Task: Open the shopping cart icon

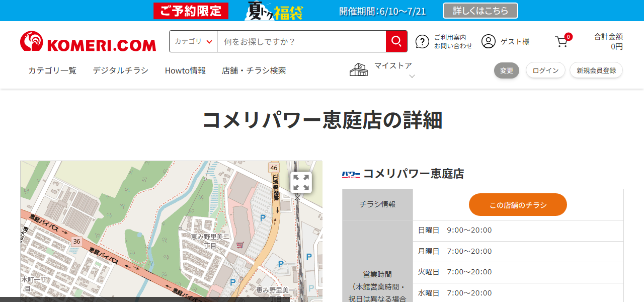Action: pos(561,41)
